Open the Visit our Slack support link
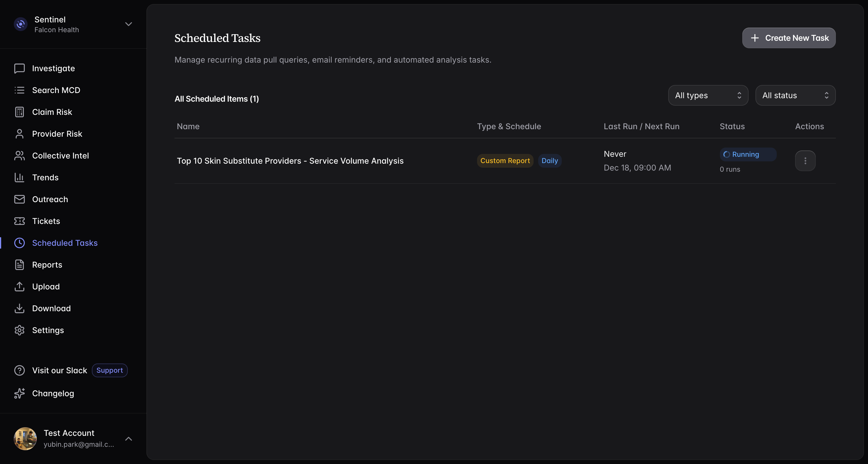The height and width of the screenshot is (464, 868). pos(60,370)
